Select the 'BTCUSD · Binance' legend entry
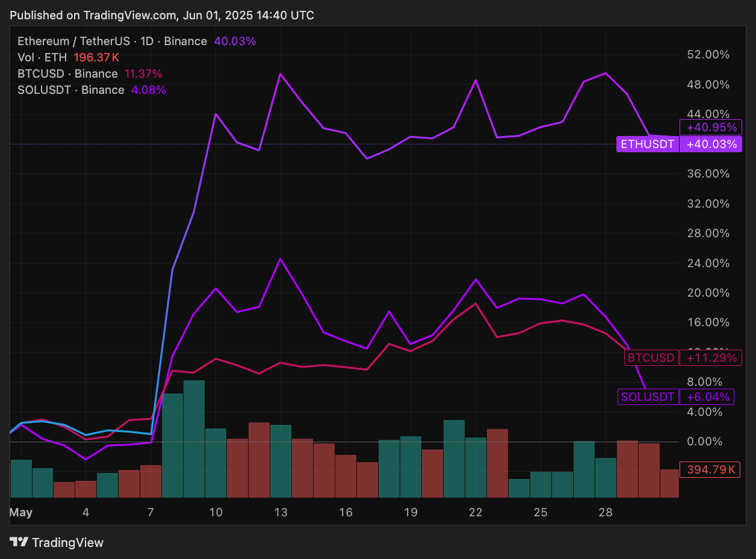756x559 pixels. click(x=67, y=74)
